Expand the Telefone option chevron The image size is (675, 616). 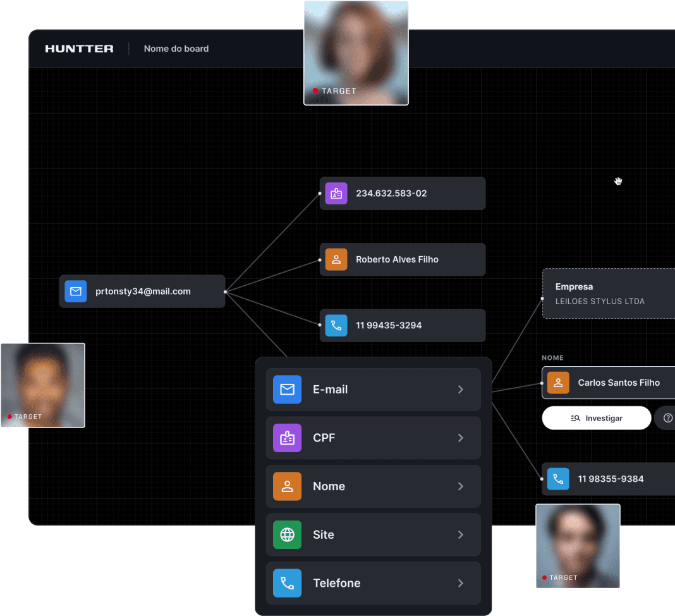(x=461, y=583)
